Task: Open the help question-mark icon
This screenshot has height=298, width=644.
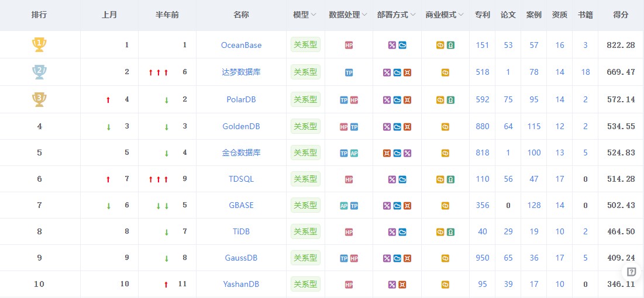Action: [x=631, y=272]
